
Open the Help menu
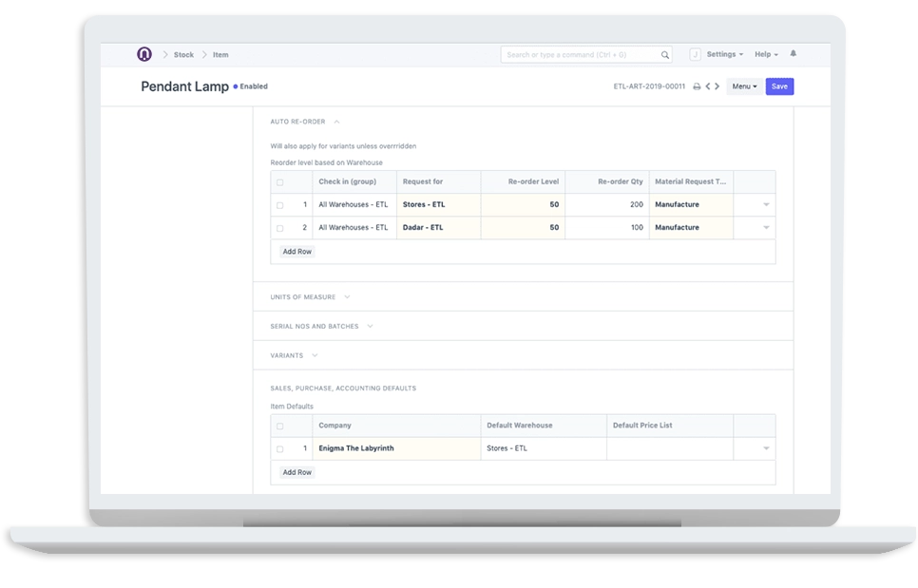point(766,54)
